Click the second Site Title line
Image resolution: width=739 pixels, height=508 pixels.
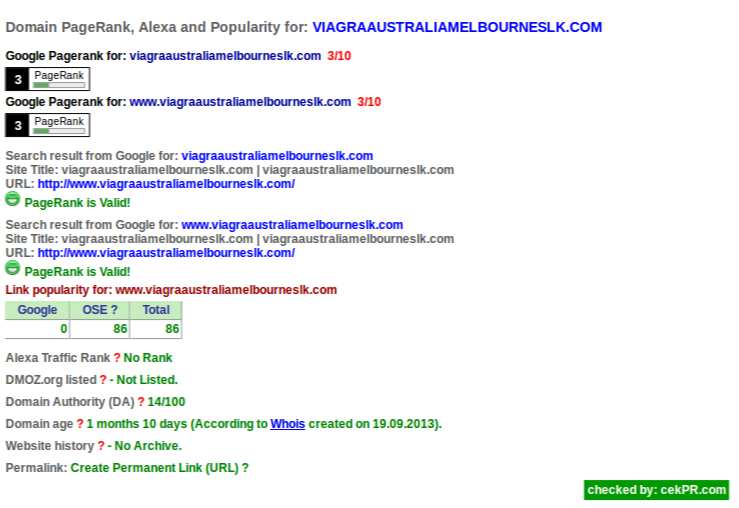(x=230, y=239)
